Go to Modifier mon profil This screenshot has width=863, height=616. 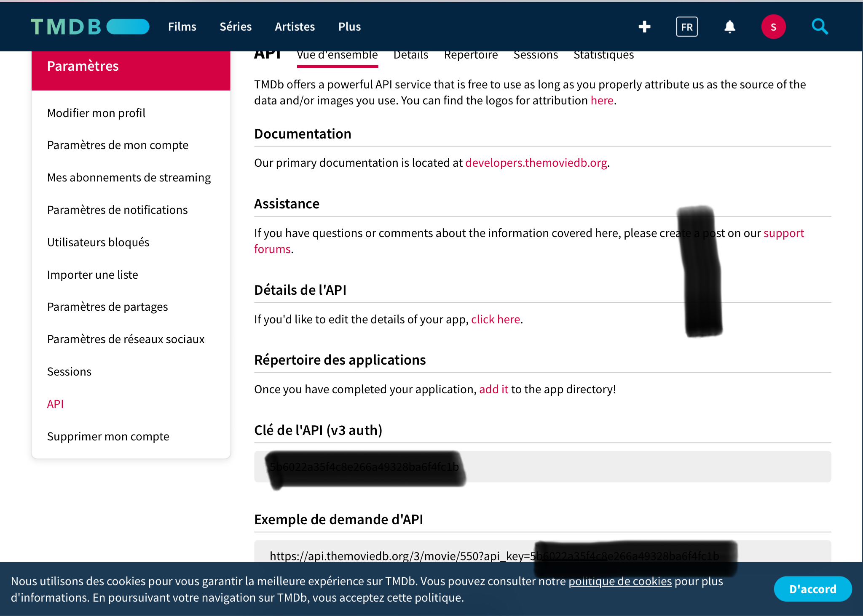[x=96, y=113]
